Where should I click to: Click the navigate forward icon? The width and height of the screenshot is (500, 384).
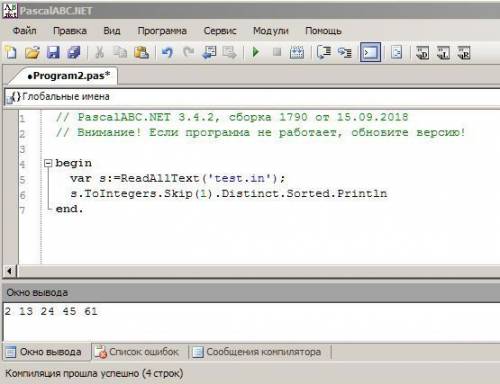tap(230, 53)
